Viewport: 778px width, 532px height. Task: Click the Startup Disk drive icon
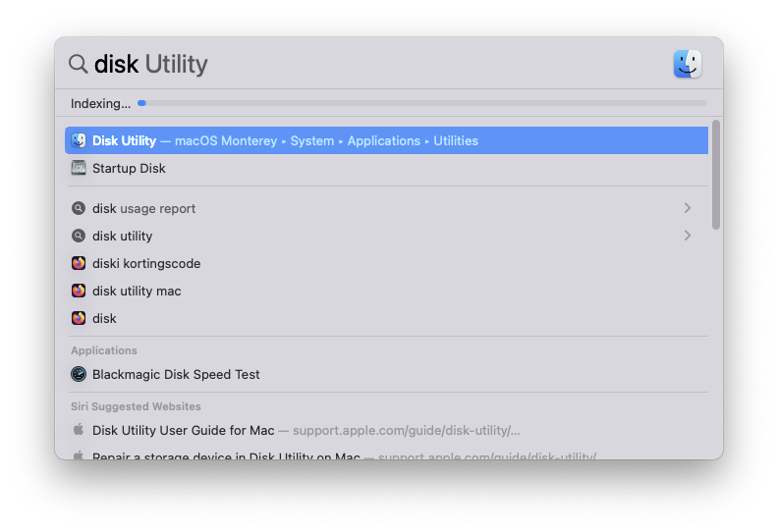79,168
